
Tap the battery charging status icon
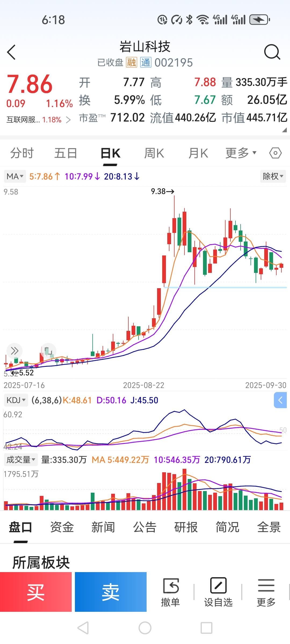click(260, 20)
